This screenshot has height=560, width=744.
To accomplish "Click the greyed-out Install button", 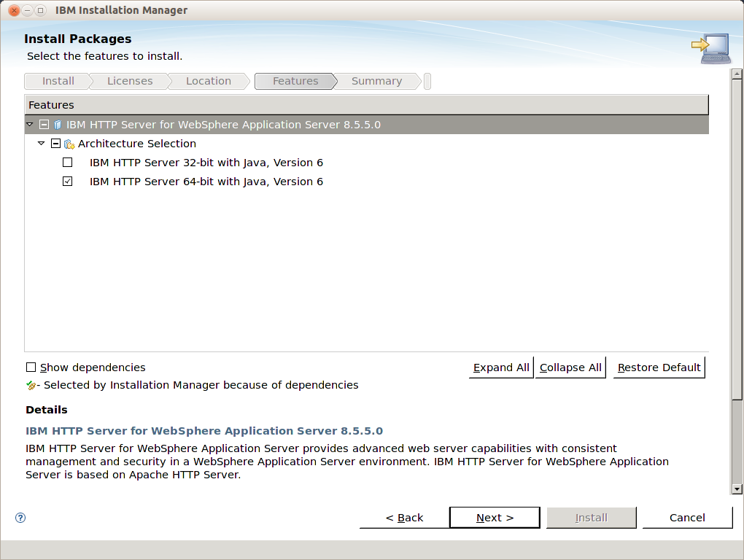I will (x=592, y=518).
